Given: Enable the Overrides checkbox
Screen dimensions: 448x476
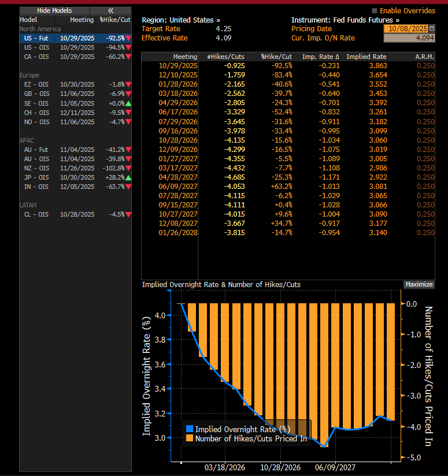Looking at the screenshot, I should coord(374,11).
